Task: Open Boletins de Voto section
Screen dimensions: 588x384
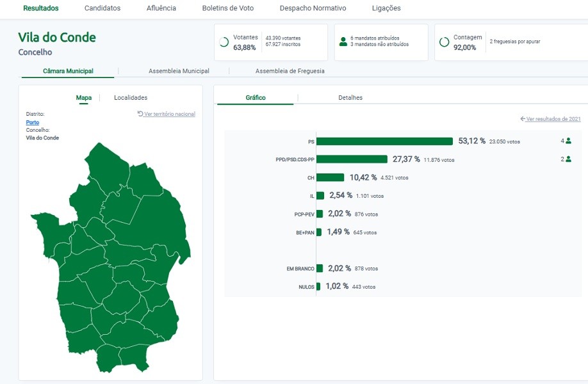Action: coord(227,8)
